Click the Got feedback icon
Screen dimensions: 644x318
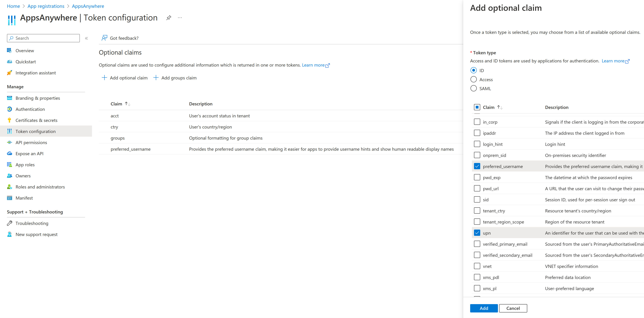click(x=104, y=38)
